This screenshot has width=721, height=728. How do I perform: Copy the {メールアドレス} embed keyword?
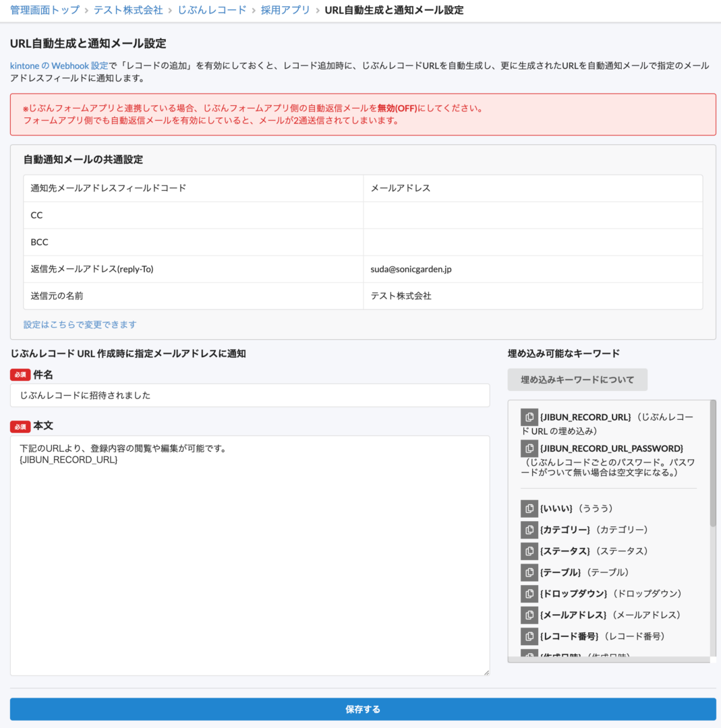pos(529,615)
